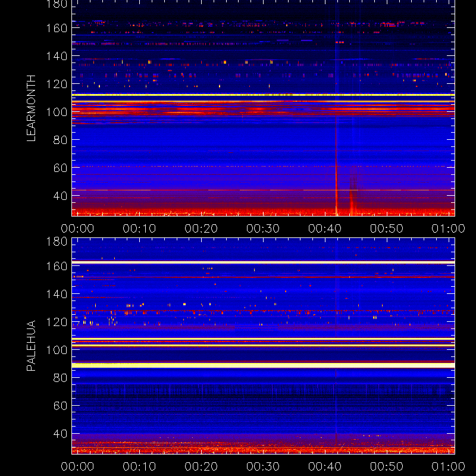Select the 40 tick label on Palehua plot
476x476 pixels.
pos(60,434)
